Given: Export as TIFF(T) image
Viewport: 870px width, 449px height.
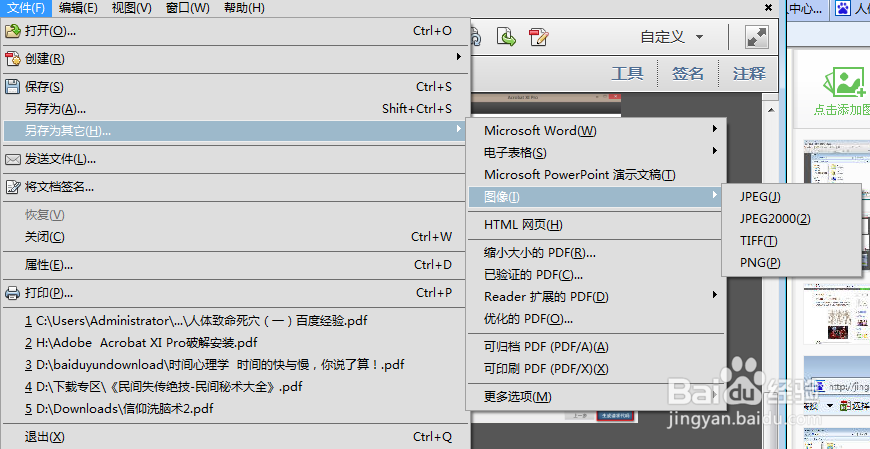Looking at the screenshot, I should tap(792, 241).
